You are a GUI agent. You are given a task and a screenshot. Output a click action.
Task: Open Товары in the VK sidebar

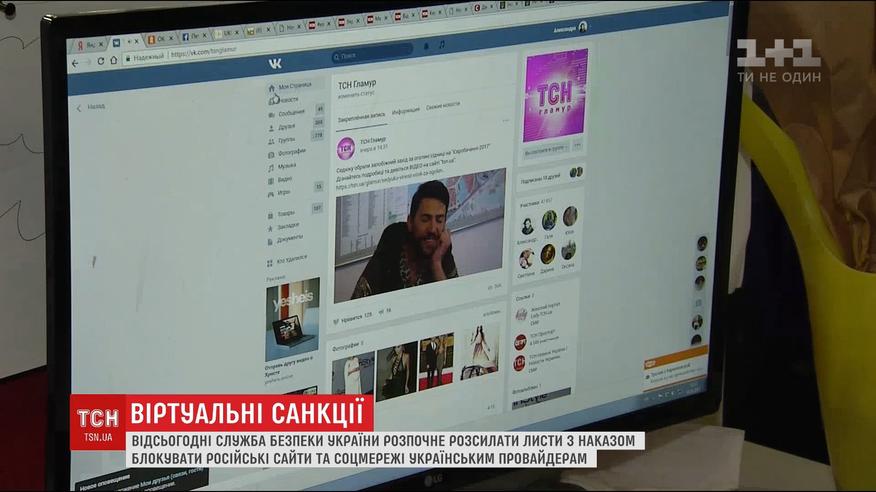(x=285, y=214)
